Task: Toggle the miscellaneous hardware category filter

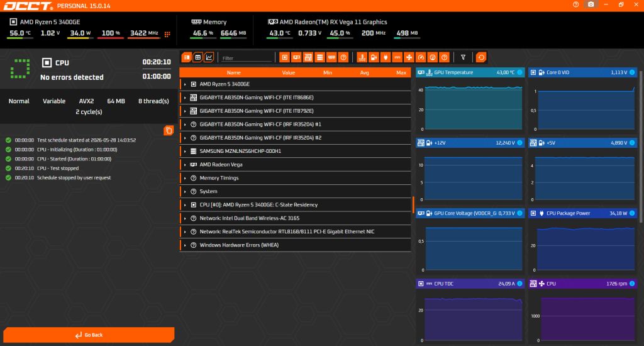Action: [343, 57]
